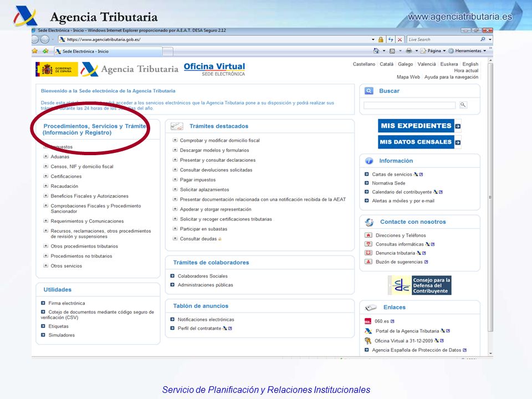Open the Herramientas dropdown menu
Viewport: 532px width, 399px height.
pos(468,51)
